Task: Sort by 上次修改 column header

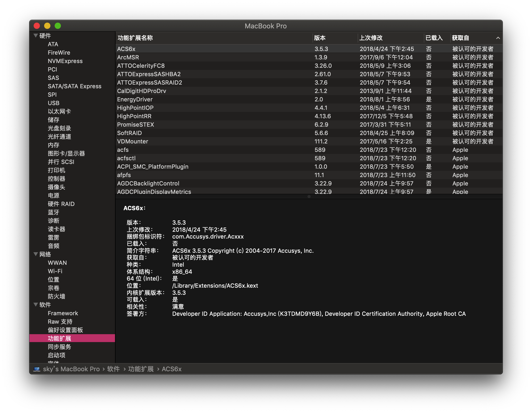Action: click(391, 38)
